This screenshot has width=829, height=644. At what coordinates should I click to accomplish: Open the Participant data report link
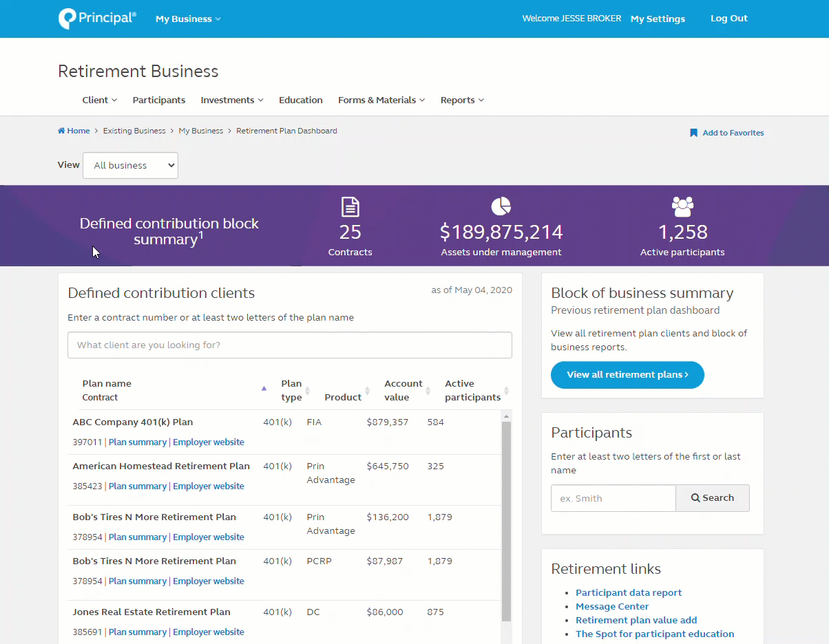click(628, 592)
